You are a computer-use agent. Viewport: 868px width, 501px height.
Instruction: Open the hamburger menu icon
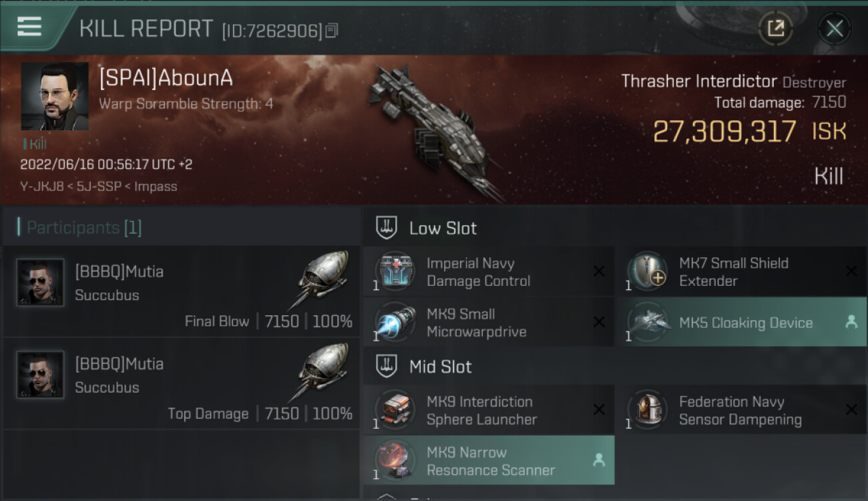pyautogui.click(x=29, y=27)
